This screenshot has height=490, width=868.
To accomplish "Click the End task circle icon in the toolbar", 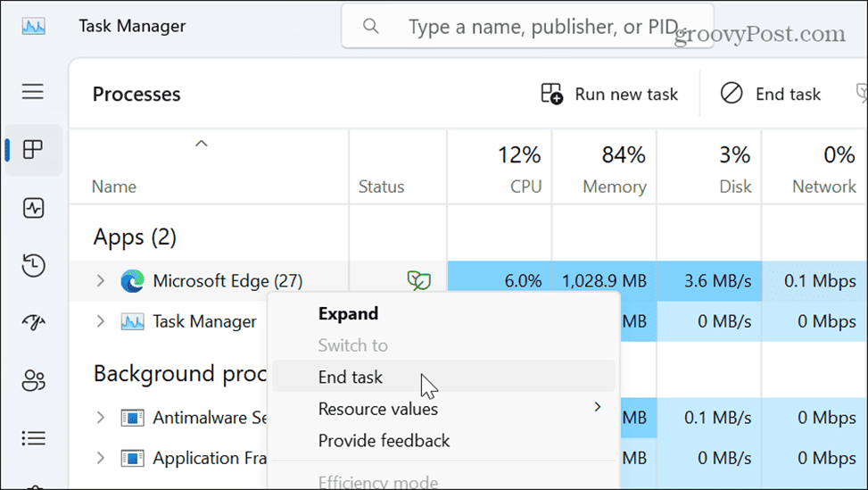I will click(732, 93).
